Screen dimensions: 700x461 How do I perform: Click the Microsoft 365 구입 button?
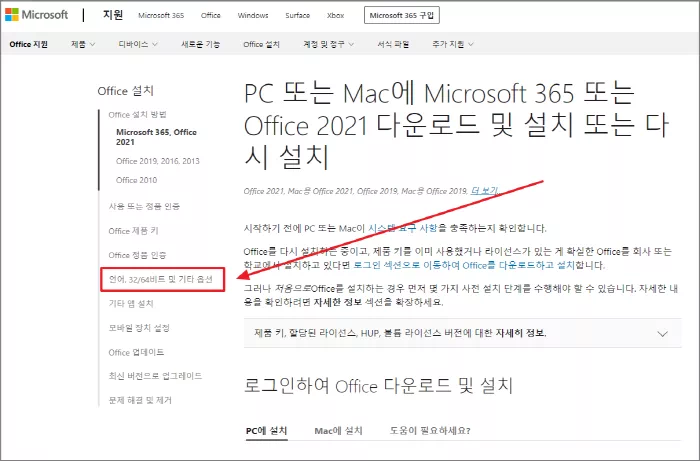[402, 15]
